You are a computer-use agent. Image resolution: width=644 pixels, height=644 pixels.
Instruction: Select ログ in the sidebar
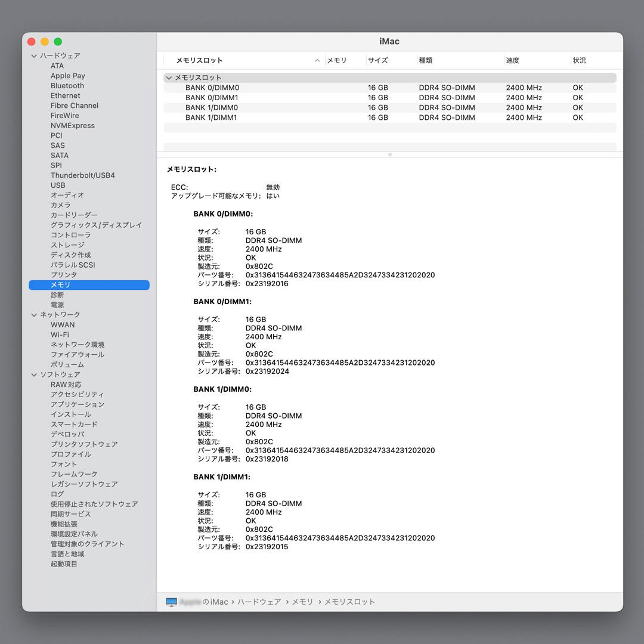coord(57,494)
